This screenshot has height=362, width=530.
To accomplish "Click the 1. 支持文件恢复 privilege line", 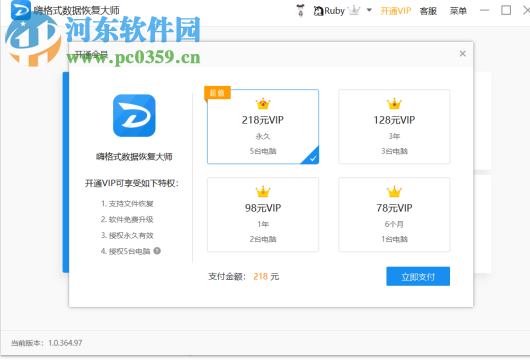I will click(x=127, y=203).
